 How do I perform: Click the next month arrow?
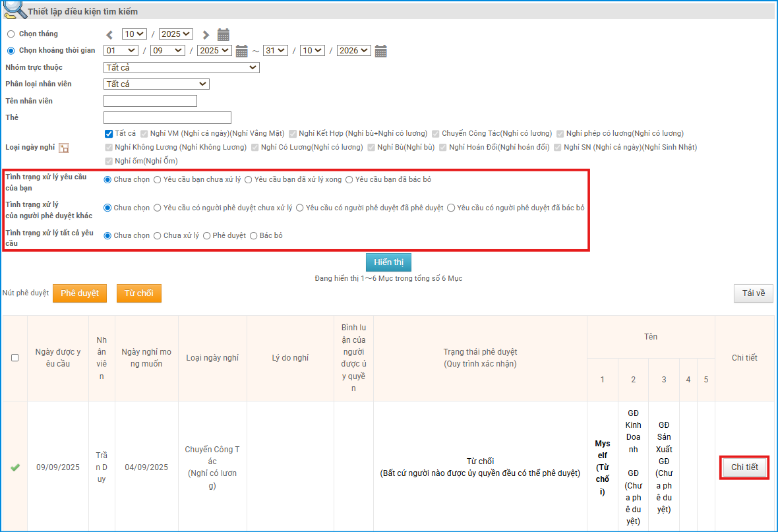tap(206, 34)
